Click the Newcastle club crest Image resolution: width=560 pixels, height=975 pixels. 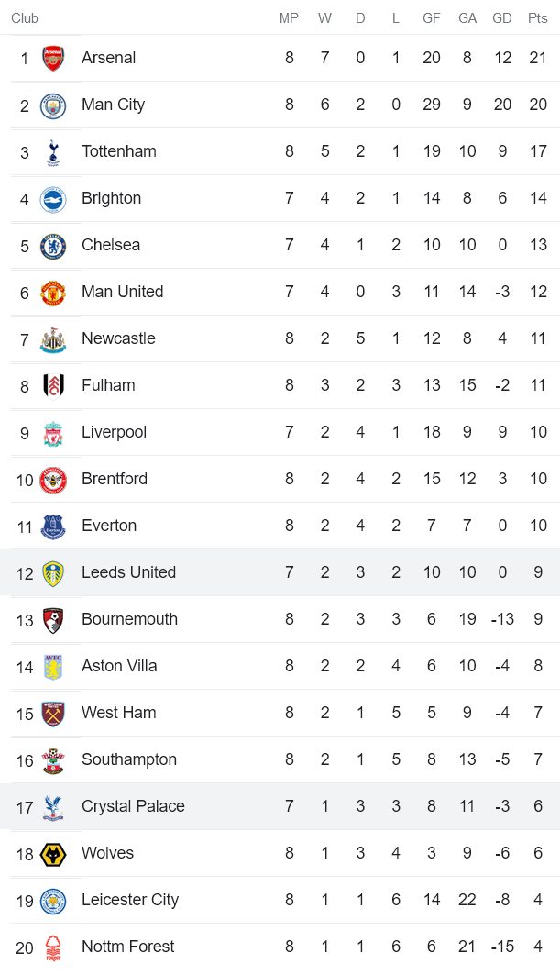pyautogui.click(x=53, y=339)
